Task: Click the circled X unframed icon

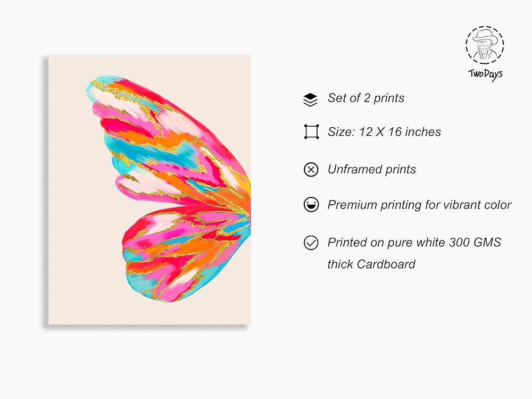Action: 311,170
